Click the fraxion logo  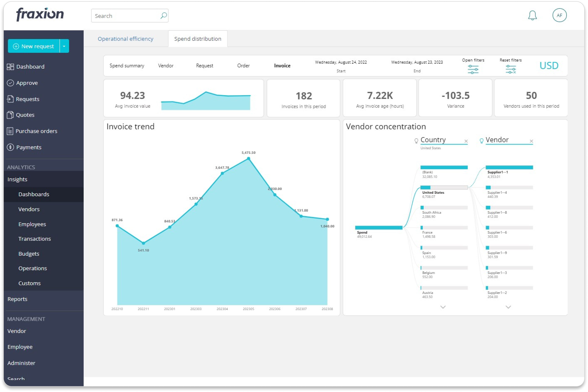pos(40,14)
